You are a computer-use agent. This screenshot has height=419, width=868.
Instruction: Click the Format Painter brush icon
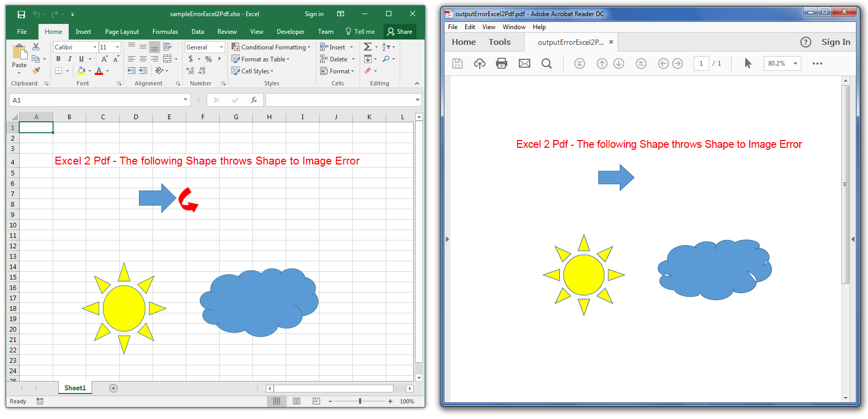(x=36, y=71)
